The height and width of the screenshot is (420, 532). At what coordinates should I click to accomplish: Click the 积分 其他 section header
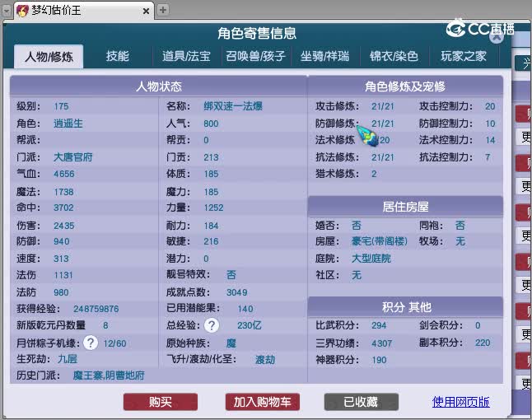(405, 307)
